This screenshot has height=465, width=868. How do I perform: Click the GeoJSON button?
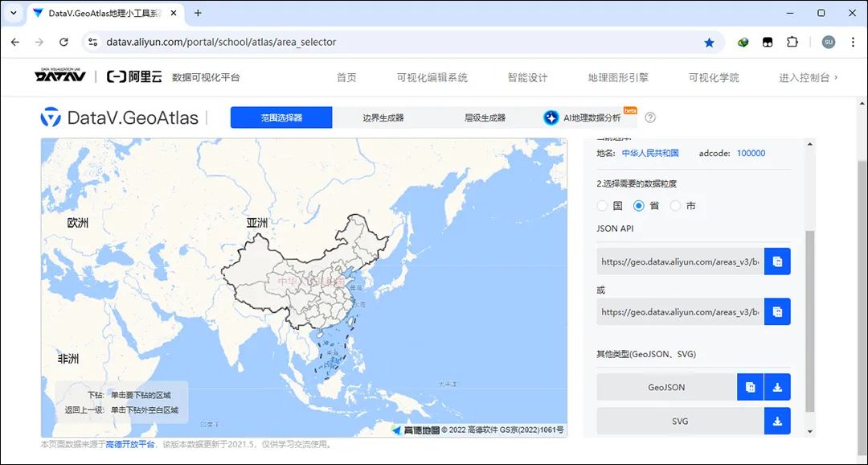pyautogui.click(x=666, y=387)
